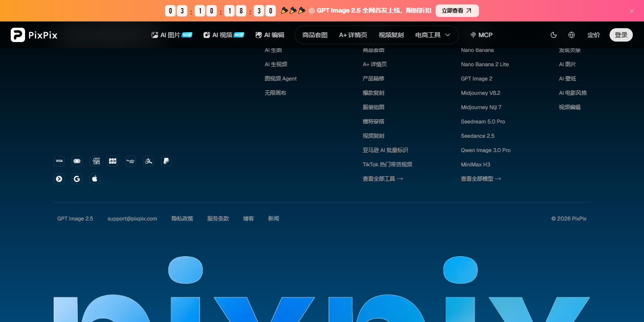Select 商品套图 in the top navigation

315,35
